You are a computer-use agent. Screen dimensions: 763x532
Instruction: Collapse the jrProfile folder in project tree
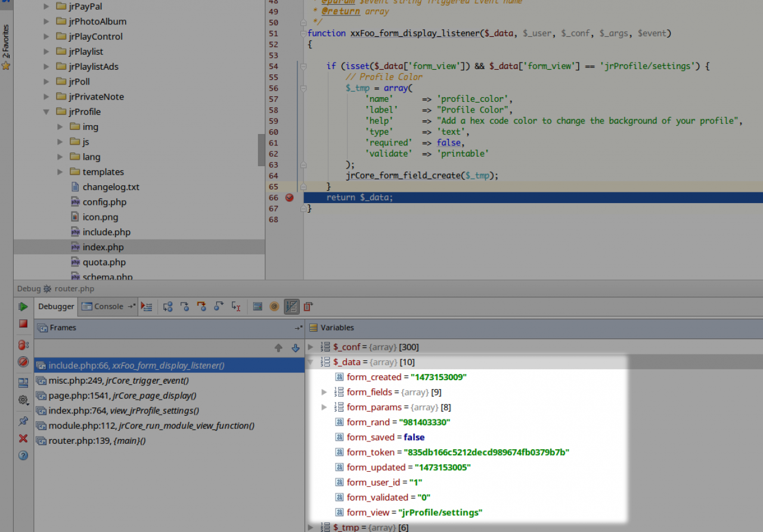[46, 112]
